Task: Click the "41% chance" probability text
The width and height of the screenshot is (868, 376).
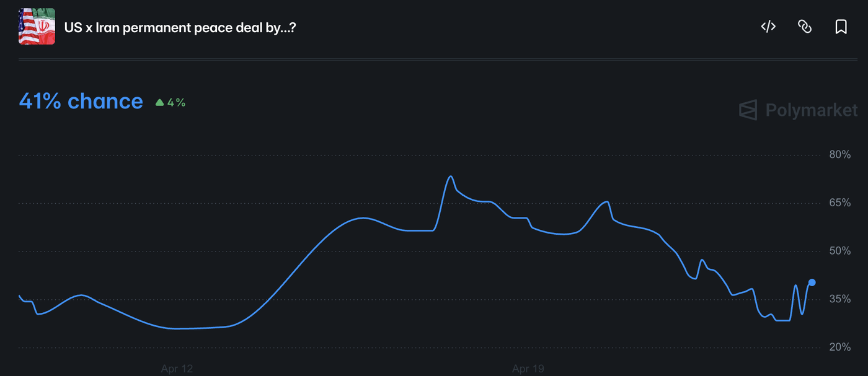Action: point(81,102)
